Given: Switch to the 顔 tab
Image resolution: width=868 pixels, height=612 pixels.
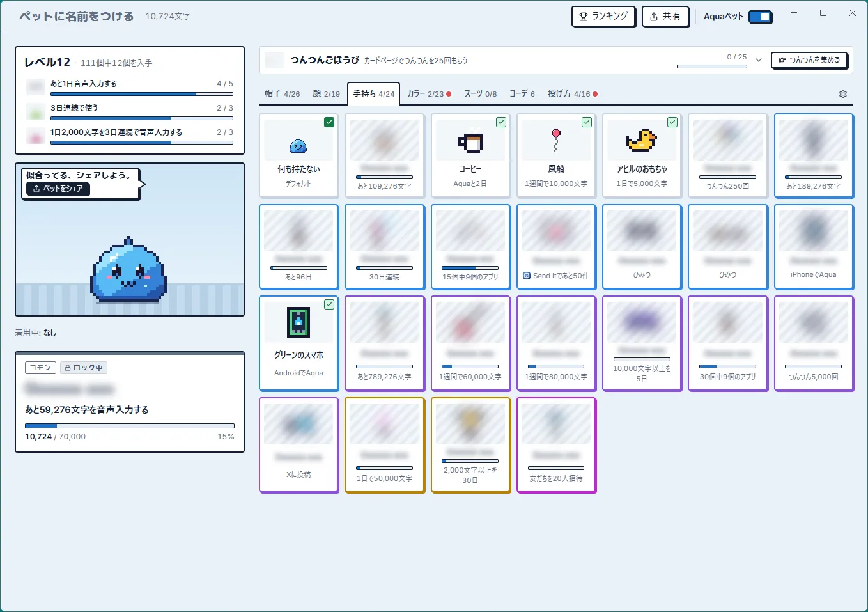Looking at the screenshot, I should pyautogui.click(x=327, y=94).
